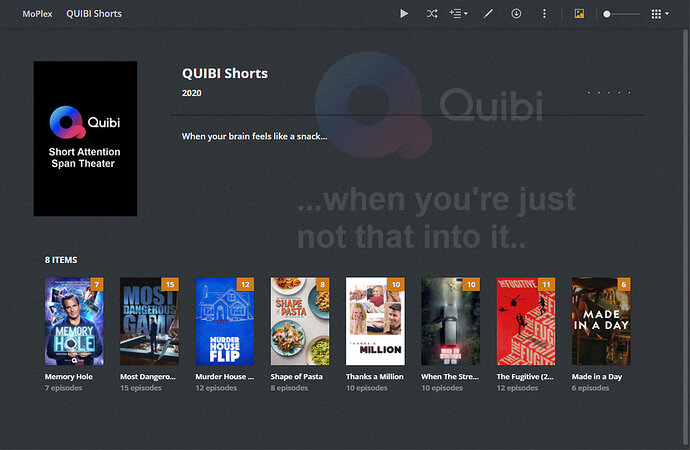690x450 pixels.
Task: Open Memory Hole poster
Action: click(x=74, y=321)
